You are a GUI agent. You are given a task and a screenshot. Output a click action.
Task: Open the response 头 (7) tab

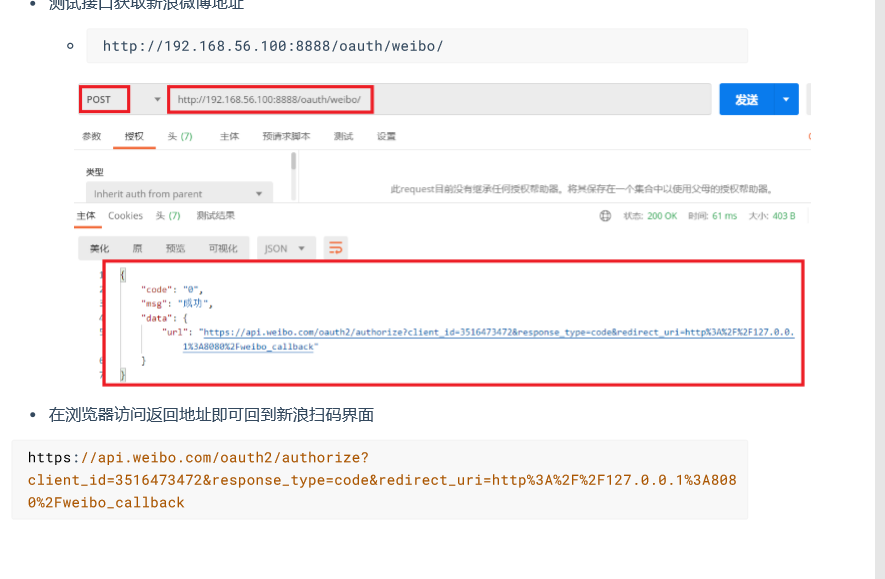point(168,216)
